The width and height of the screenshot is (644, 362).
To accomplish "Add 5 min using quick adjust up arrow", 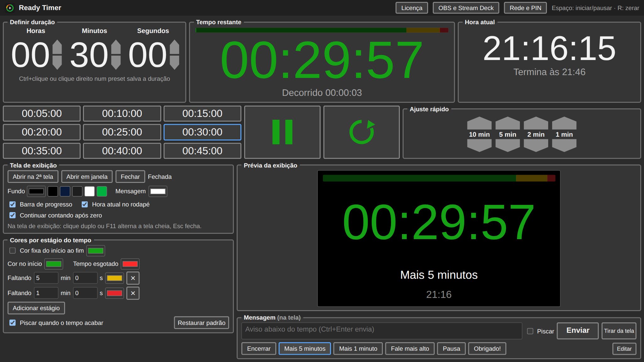I will (x=508, y=123).
